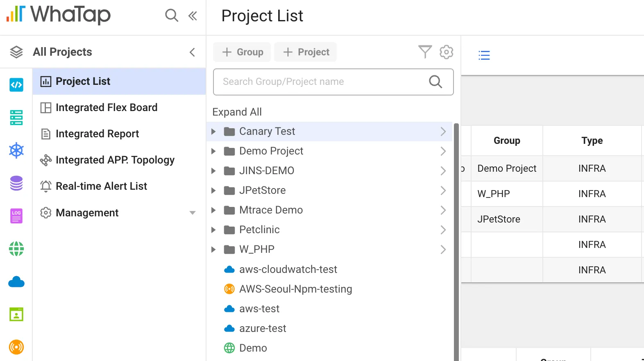The image size is (644, 361).
Task: Click the Type column header
Action: (592, 141)
